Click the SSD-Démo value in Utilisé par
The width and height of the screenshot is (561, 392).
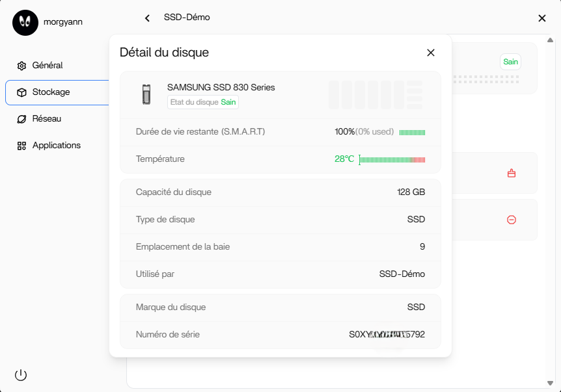point(402,274)
